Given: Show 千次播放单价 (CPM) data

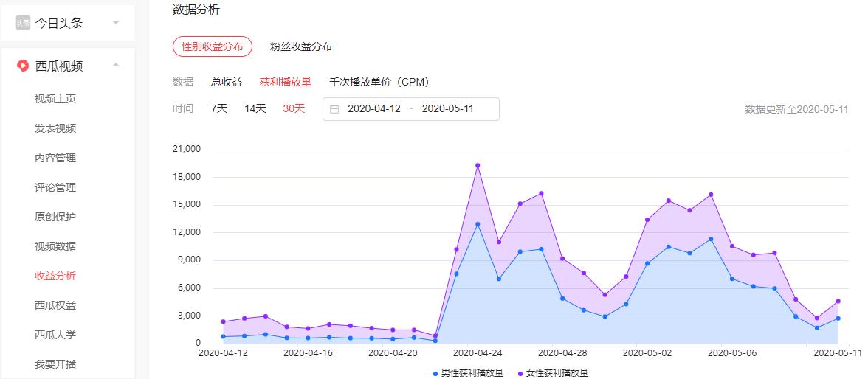Looking at the screenshot, I should (379, 82).
